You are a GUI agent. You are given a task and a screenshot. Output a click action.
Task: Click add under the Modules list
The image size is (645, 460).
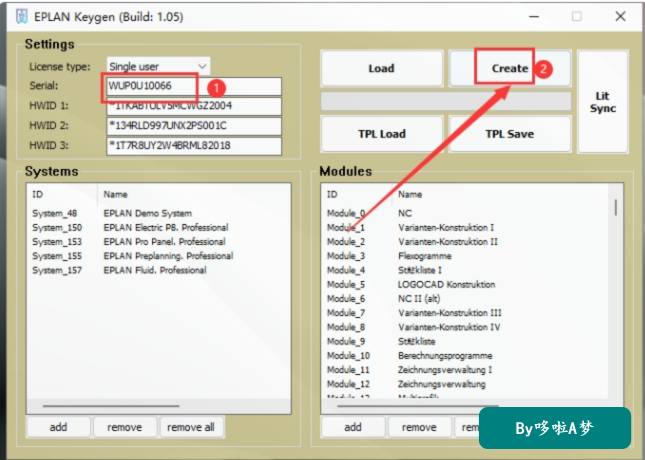pos(353,427)
